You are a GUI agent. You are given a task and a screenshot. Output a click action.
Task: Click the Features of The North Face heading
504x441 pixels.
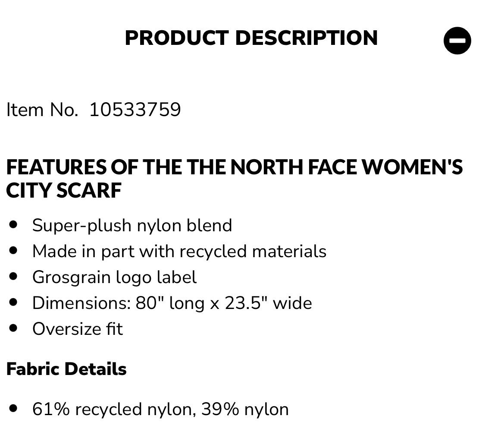click(234, 167)
